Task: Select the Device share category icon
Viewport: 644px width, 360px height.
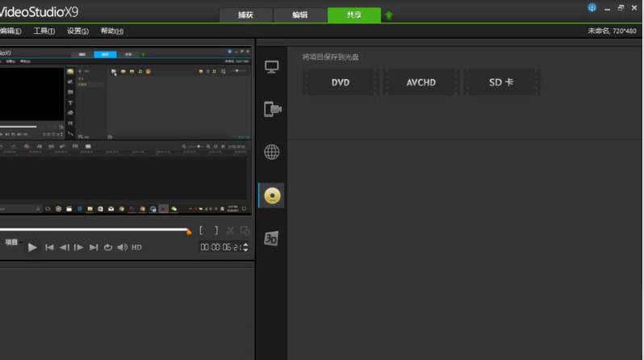Action: coord(272,109)
